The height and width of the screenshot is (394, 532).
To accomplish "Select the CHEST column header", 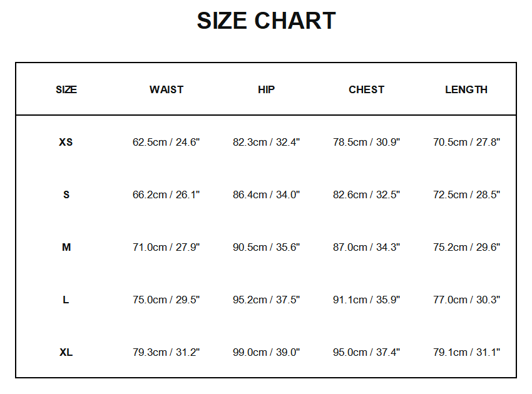I will (366, 89).
